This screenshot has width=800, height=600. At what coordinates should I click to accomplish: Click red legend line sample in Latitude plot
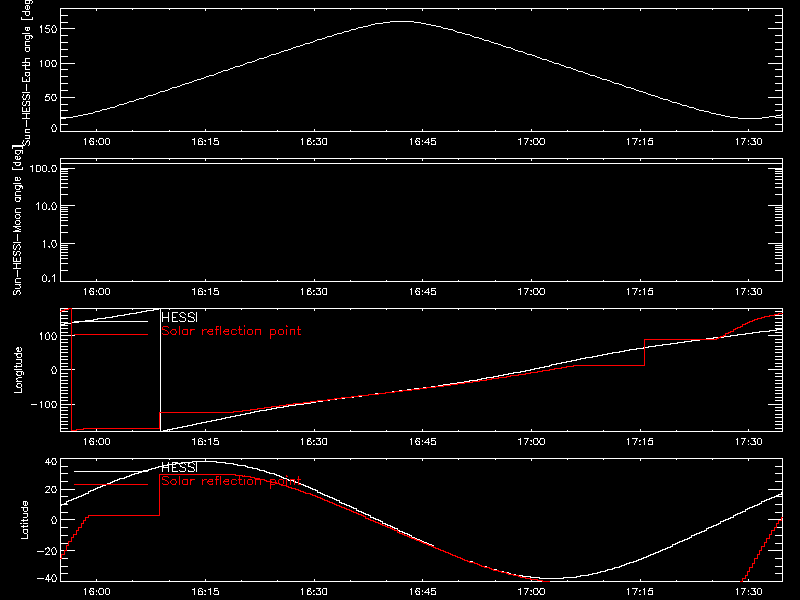(x=111, y=485)
